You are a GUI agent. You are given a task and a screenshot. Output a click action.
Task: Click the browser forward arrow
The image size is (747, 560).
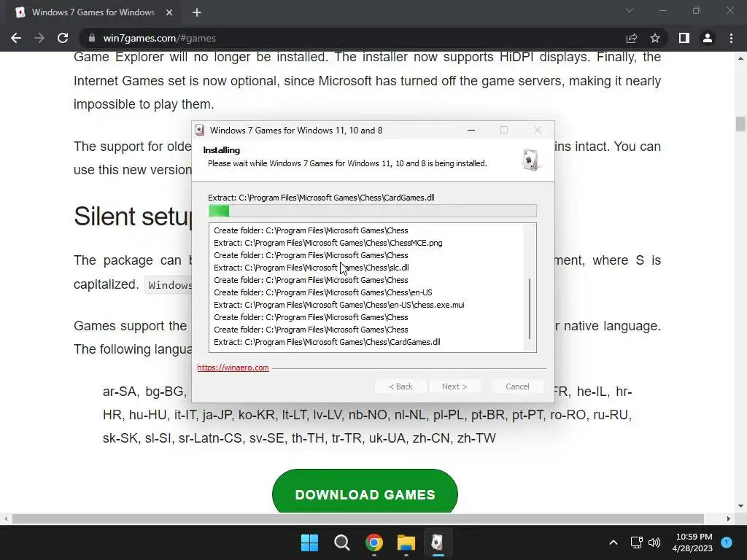tap(39, 38)
